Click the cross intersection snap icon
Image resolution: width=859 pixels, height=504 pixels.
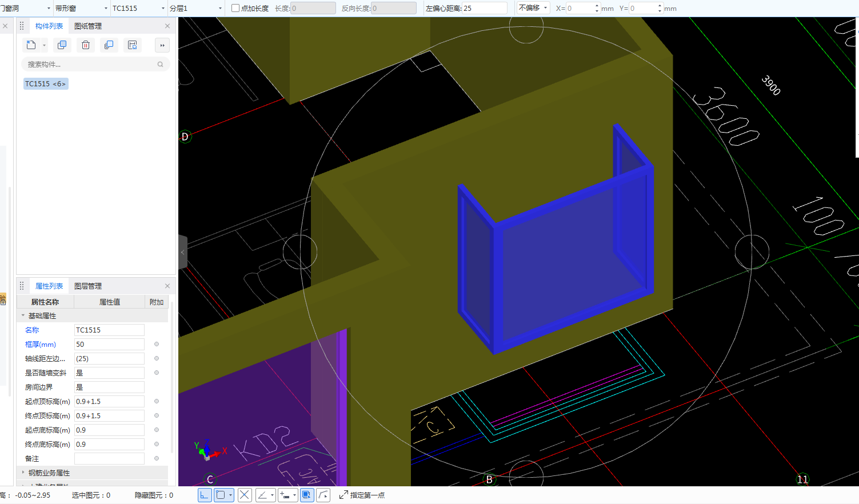245,495
